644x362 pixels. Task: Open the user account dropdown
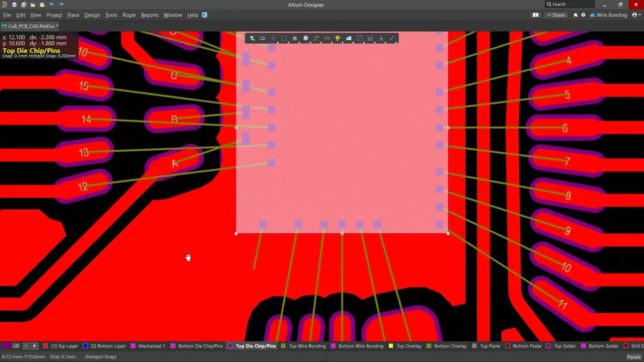tap(636, 15)
